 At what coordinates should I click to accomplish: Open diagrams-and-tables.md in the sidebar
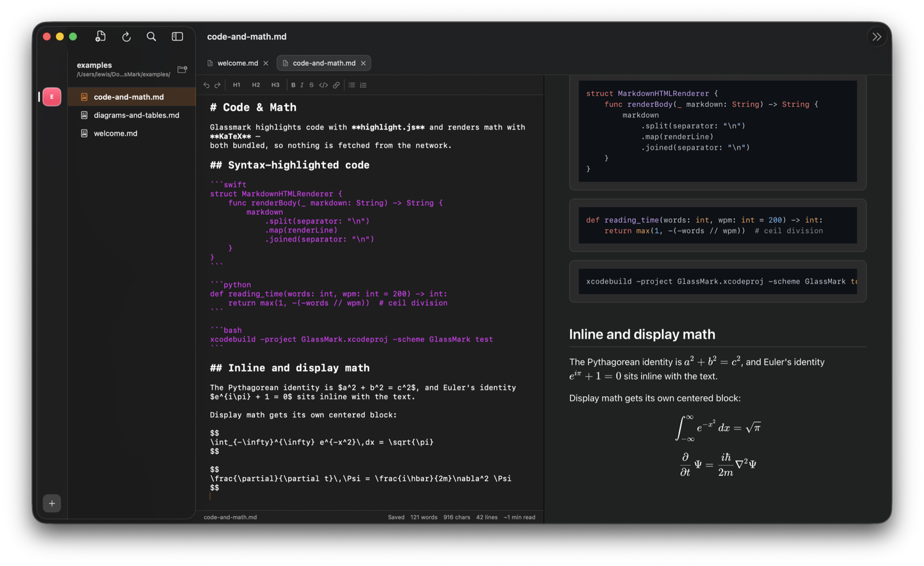pos(131,115)
